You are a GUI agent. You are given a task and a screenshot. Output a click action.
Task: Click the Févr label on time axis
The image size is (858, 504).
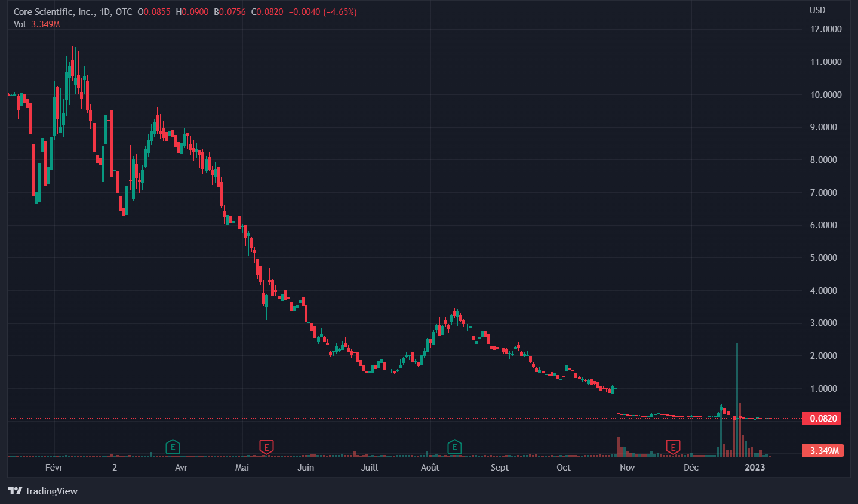click(x=54, y=467)
